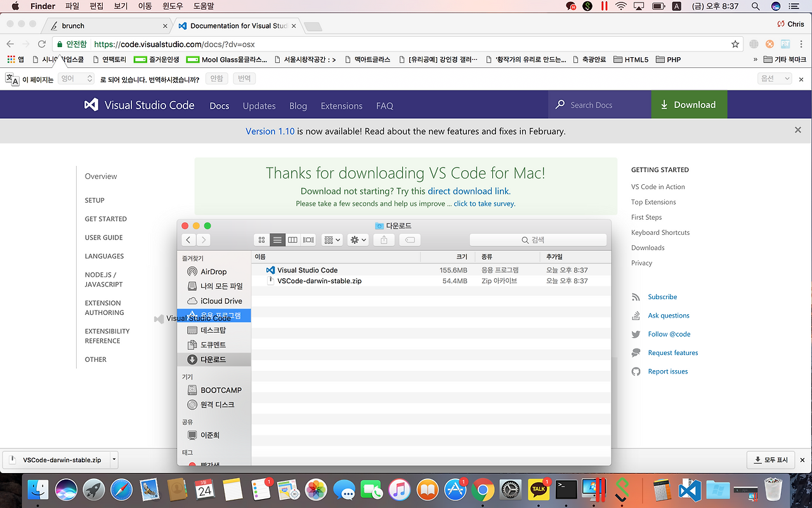The height and width of the screenshot is (508, 812).
Task: Open the translation source language dropdown 영어
Action: click(76, 79)
